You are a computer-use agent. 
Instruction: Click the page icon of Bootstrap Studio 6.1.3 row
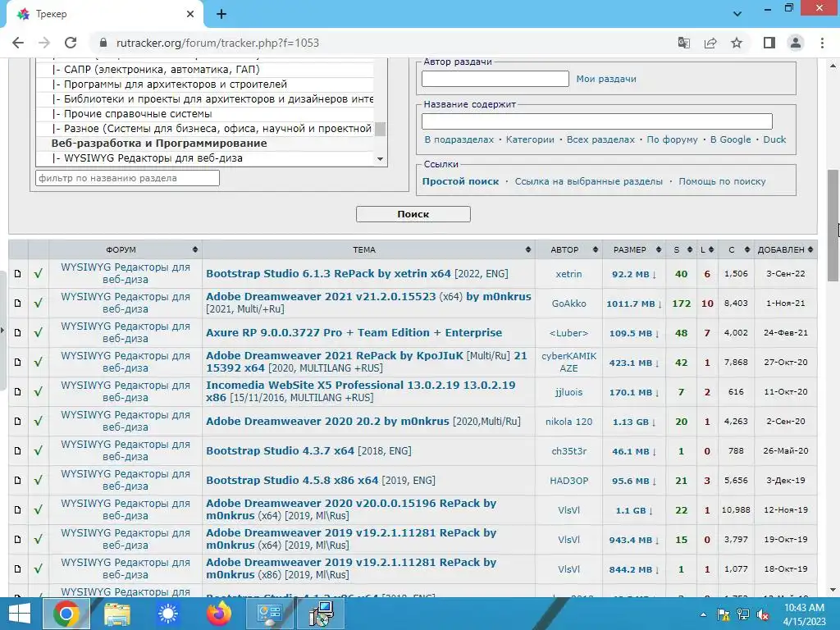point(18,274)
